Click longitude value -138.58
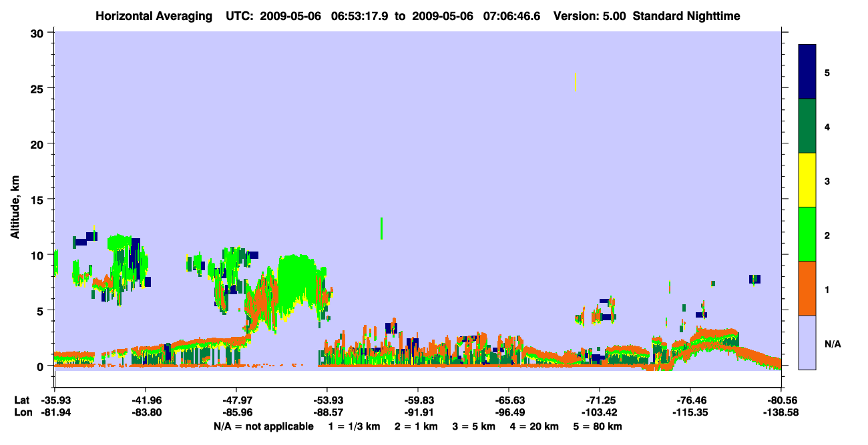The height and width of the screenshot is (445, 868). (x=781, y=412)
